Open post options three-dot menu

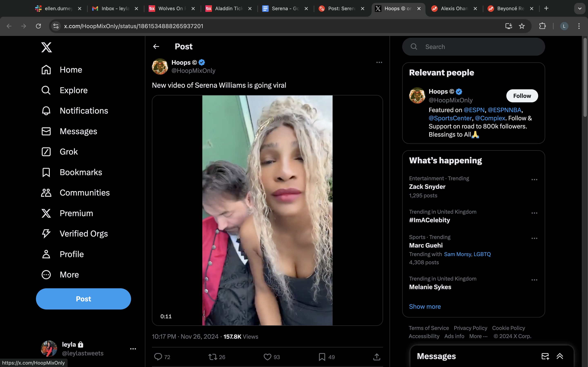coord(379,62)
